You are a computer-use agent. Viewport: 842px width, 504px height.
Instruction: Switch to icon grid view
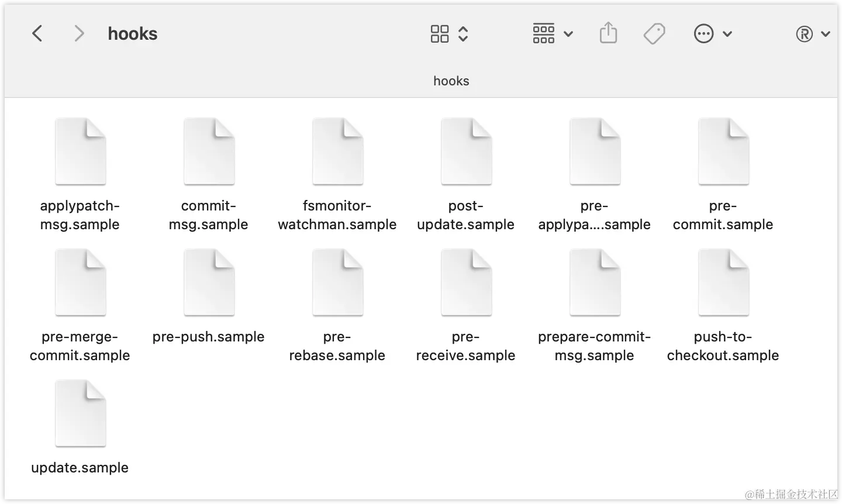pyautogui.click(x=440, y=34)
